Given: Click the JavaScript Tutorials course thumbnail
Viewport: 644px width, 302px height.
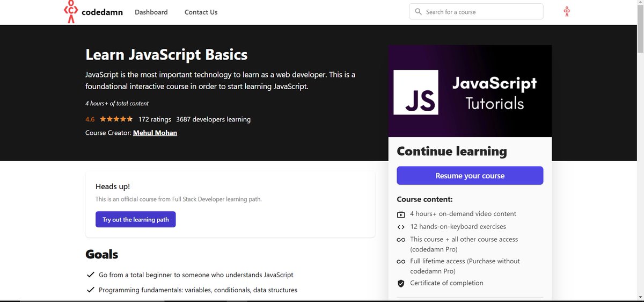Looking at the screenshot, I should 470,91.
